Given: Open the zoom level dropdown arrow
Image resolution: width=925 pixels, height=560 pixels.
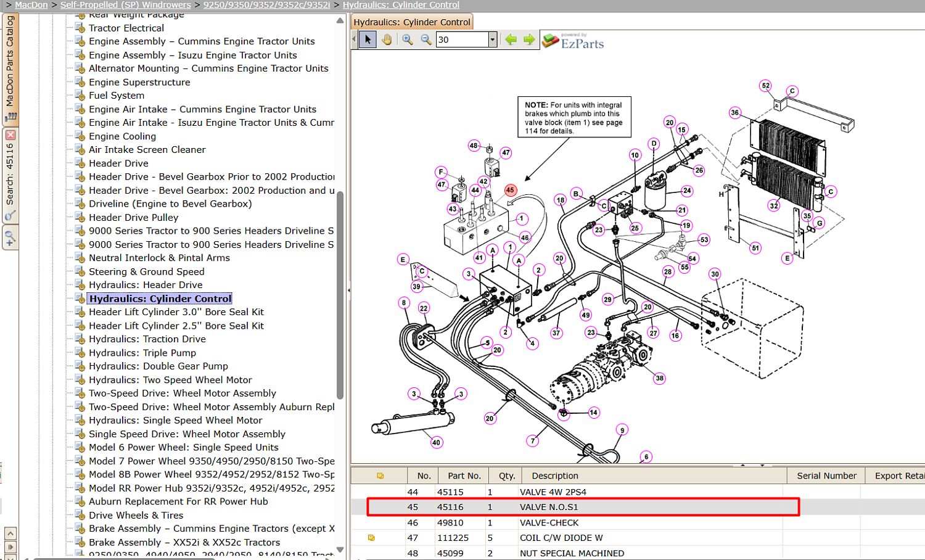Looking at the screenshot, I should pyautogui.click(x=493, y=39).
